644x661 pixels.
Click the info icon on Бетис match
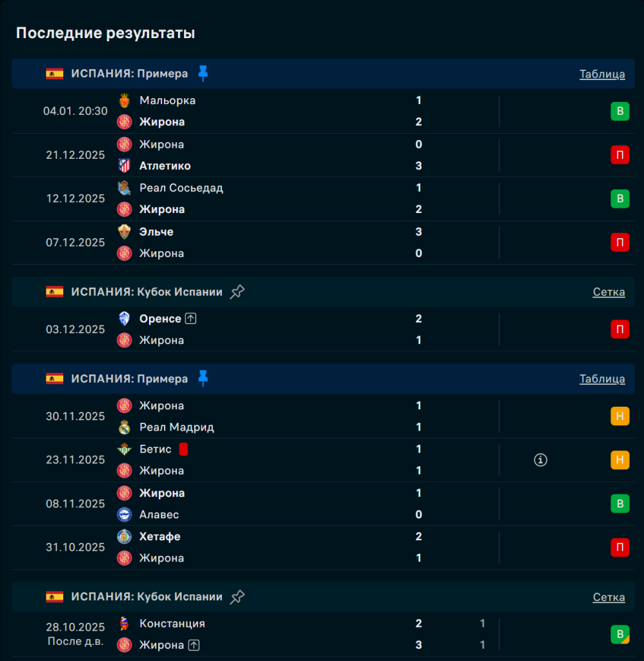[541, 460]
